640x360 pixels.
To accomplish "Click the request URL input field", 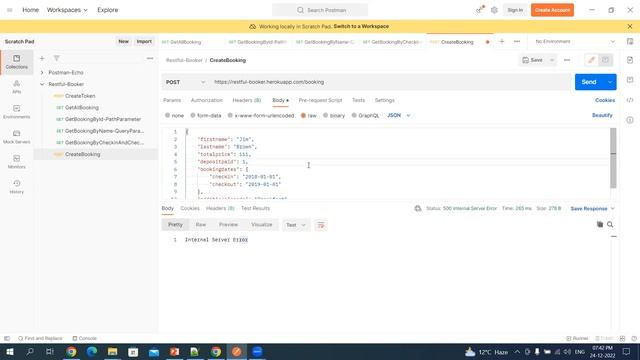I will point(391,82).
